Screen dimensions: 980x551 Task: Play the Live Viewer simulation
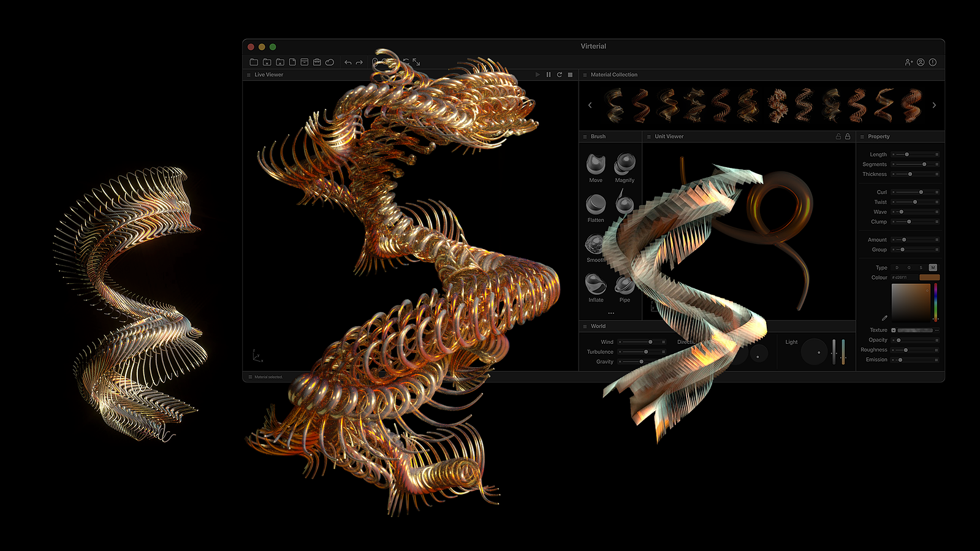[x=537, y=75]
